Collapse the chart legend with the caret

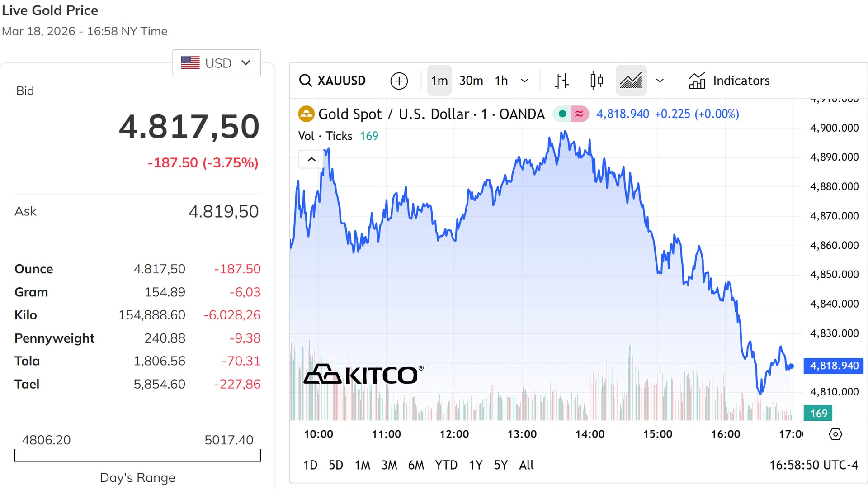(x=311, y=159)
